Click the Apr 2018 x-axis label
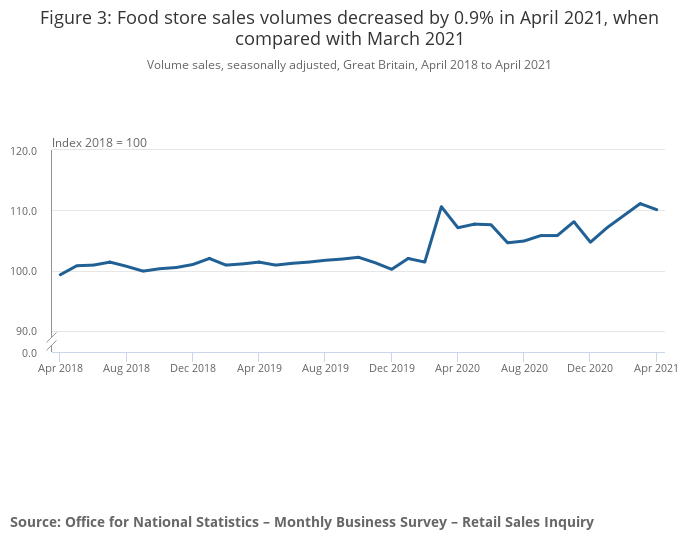The width and height of the screenshot is (700, 549). (60, 368)
